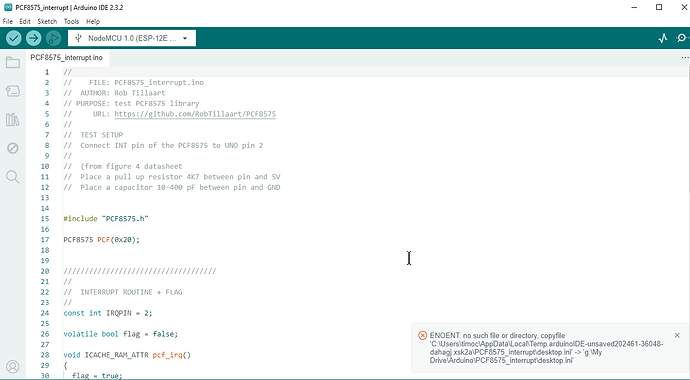The height and width of the screenshot is (380, 690).
Task: Click the volatile bool flag = false; line
Action: pos(121,334)
